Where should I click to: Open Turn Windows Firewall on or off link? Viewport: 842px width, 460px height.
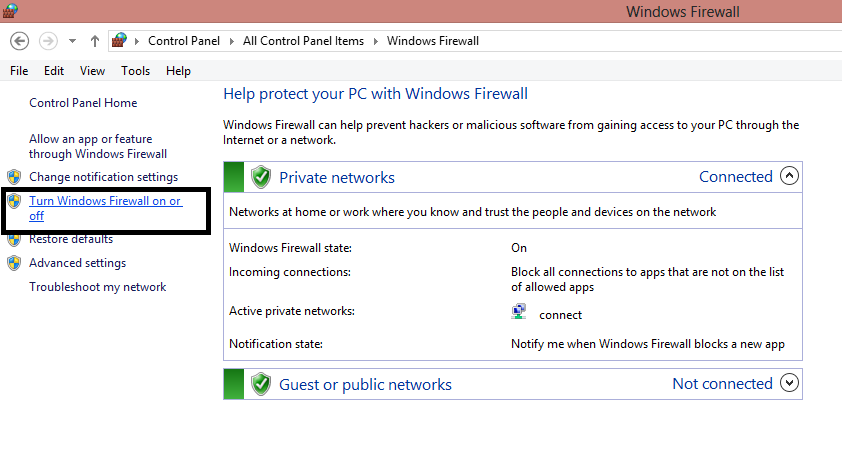pyautogui.click(x=105, y=208)
